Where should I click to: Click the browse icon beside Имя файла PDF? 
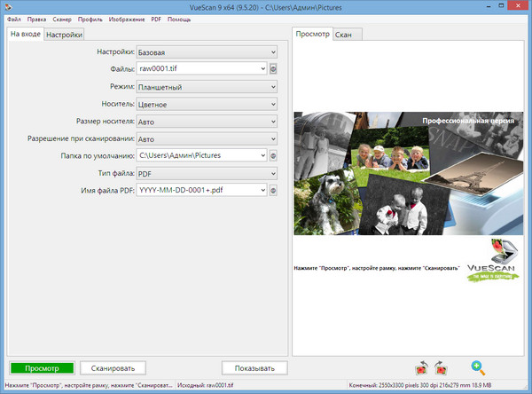274,190
